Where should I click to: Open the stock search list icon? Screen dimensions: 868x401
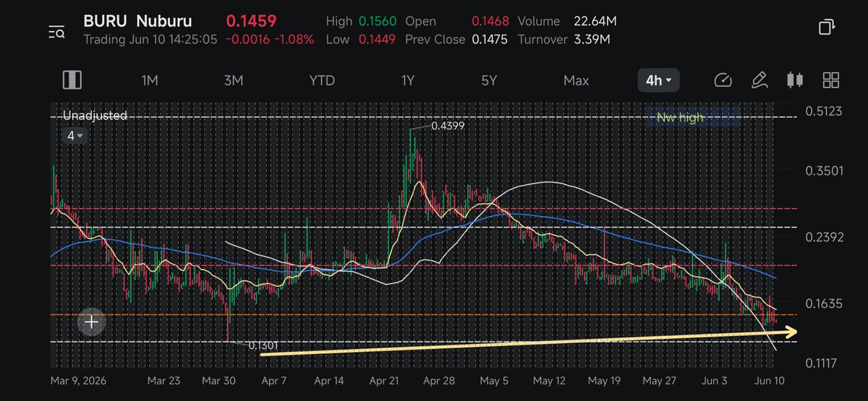pyautogui.click(x=57, y=30)
